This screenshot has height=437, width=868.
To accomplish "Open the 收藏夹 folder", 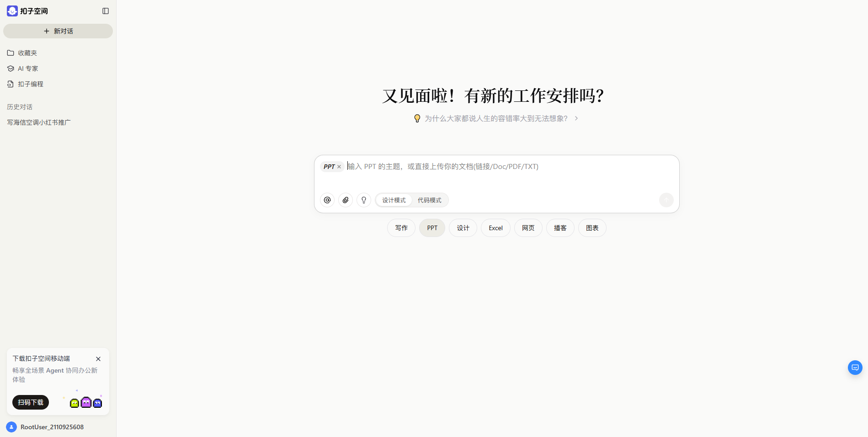I will point(27,53).
